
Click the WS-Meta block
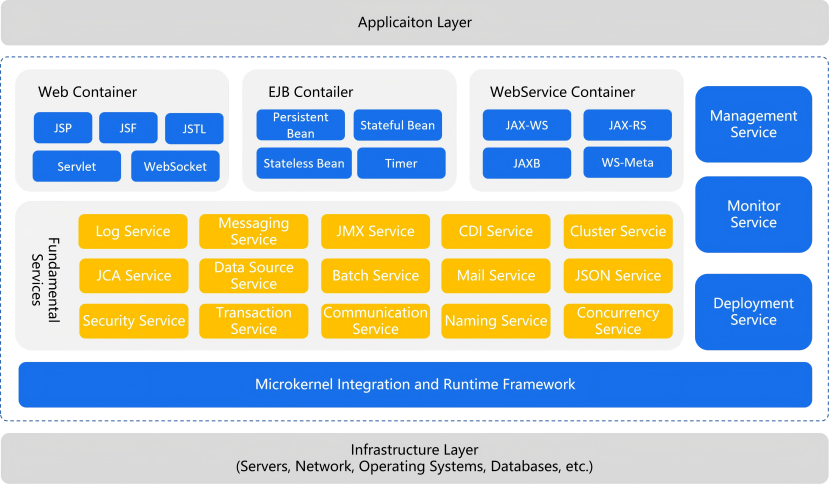628,162
